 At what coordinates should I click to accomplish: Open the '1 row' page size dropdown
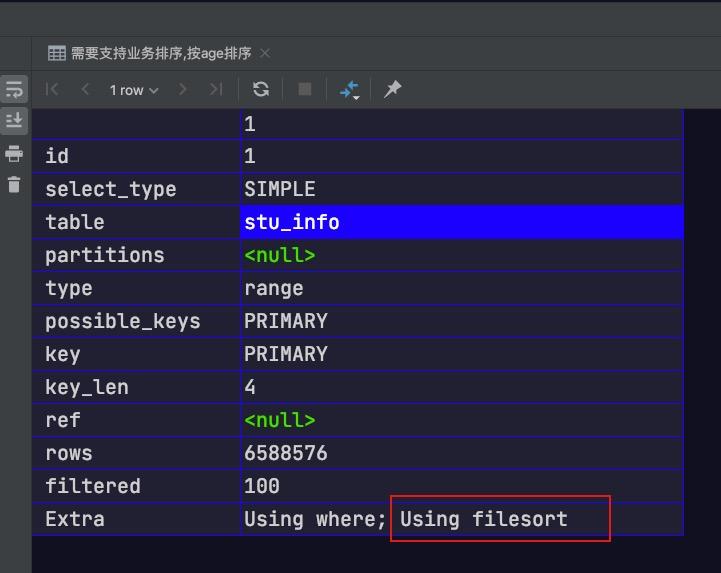click(x=134, y=90)
